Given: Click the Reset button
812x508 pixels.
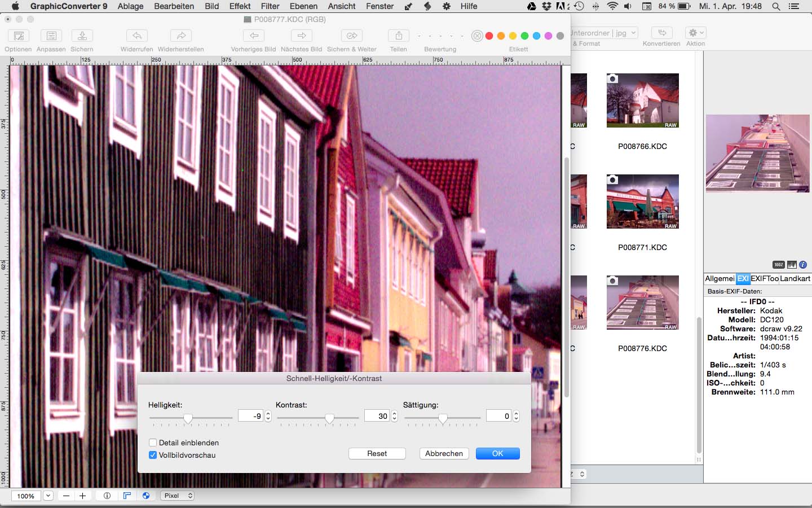Looking at the screenshot, I should click(x=377, y=453).
